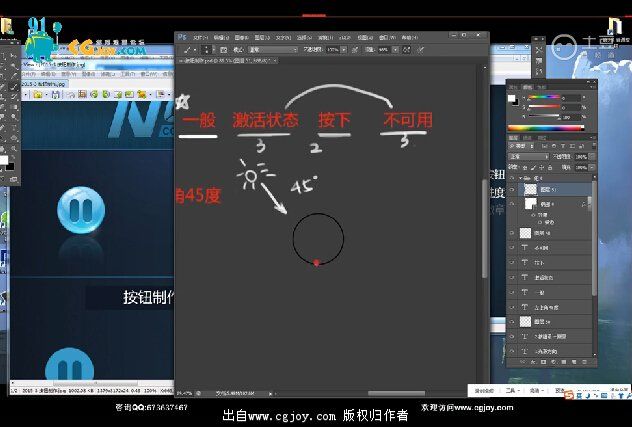This screenshot has width=632, height=427.
Task: Toggle visibility of the 激活状态 text layer
Action: 512,277
